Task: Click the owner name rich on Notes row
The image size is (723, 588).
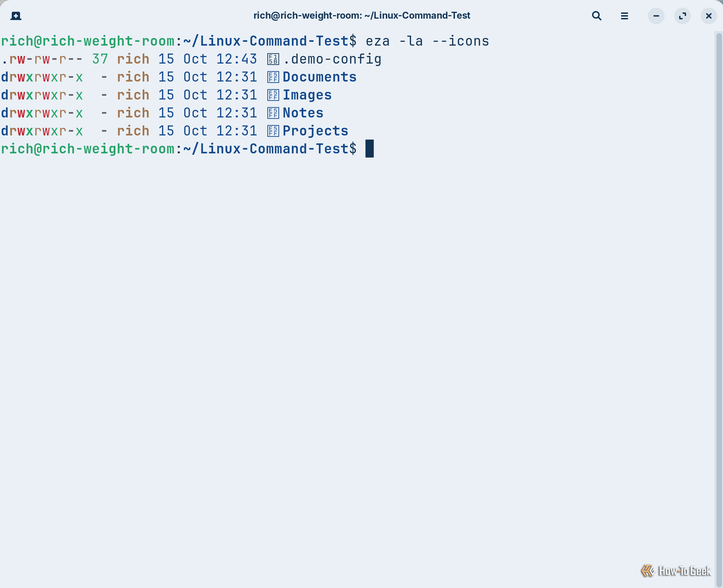Action: (133, 113)
